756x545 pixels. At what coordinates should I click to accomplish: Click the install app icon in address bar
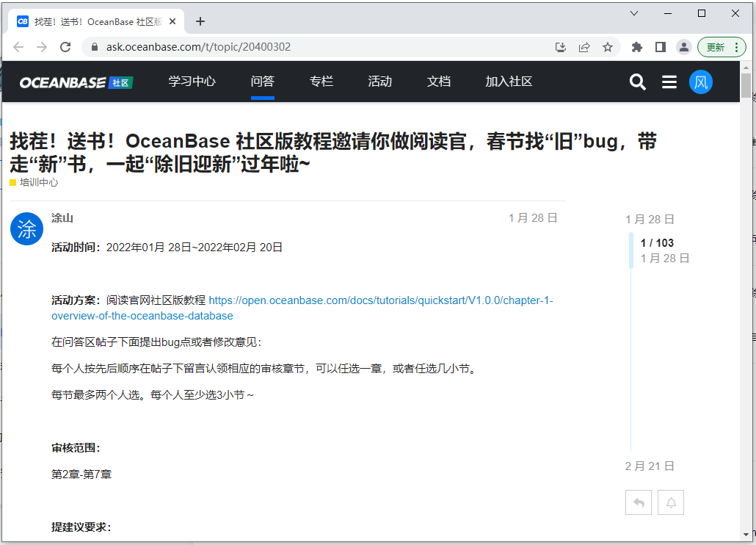point(560,47)
